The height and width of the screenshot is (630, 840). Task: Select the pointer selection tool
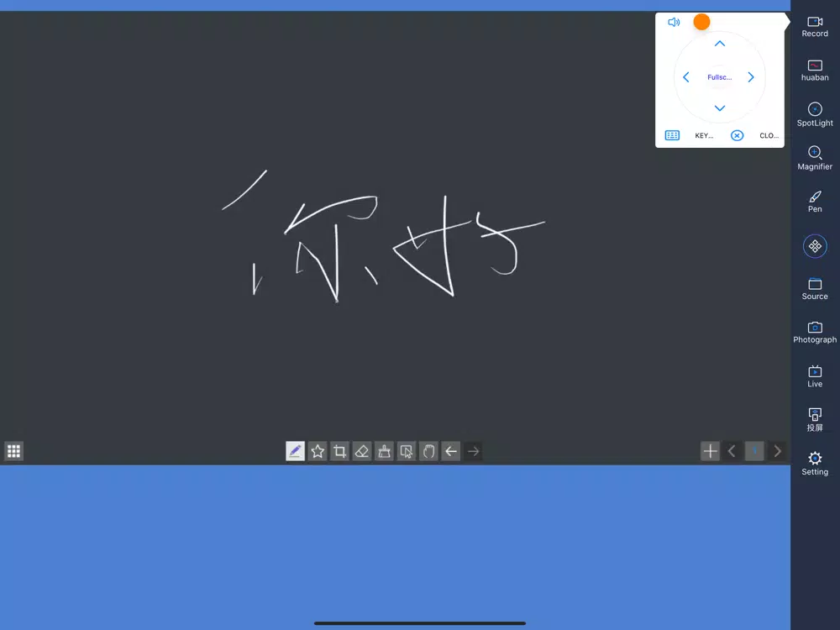(x=407, y=451)
